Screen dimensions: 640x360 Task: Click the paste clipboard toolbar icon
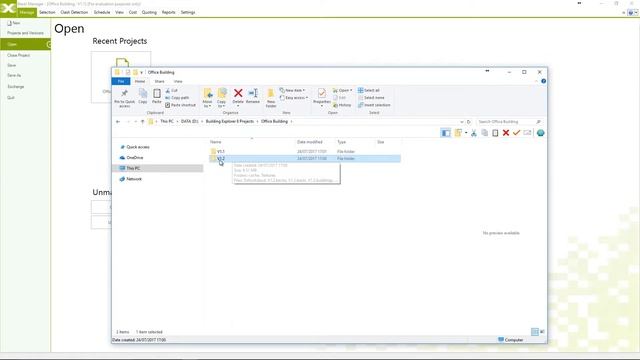[x=495, y=133]
